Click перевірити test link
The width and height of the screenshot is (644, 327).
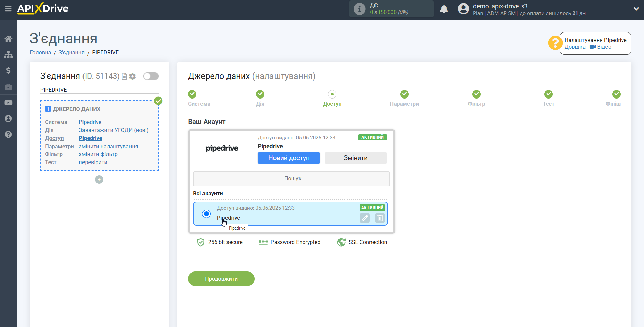coord(93,162)
